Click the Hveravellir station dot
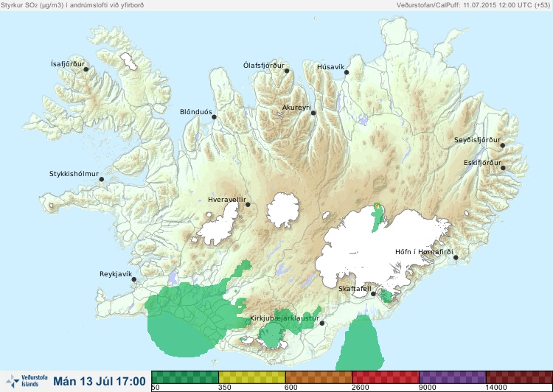Screen dimensions: 553x392 coord(248,204)
